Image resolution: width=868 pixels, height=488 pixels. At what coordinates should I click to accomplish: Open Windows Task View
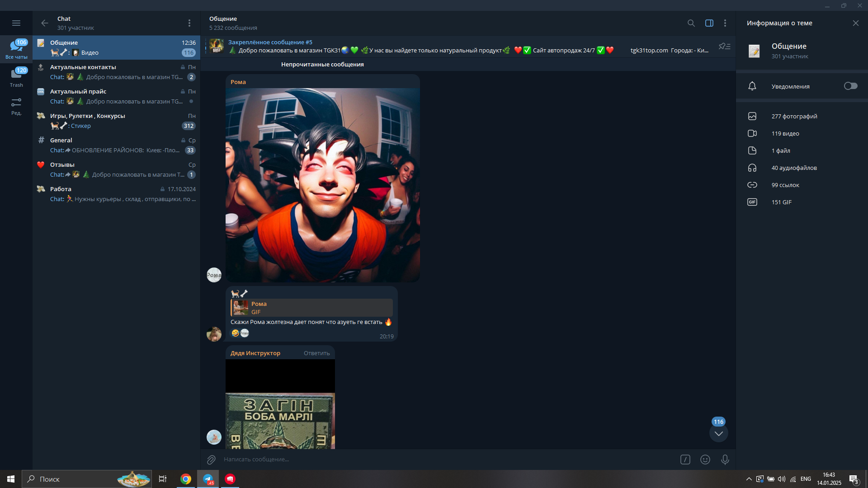coord(163,479)
